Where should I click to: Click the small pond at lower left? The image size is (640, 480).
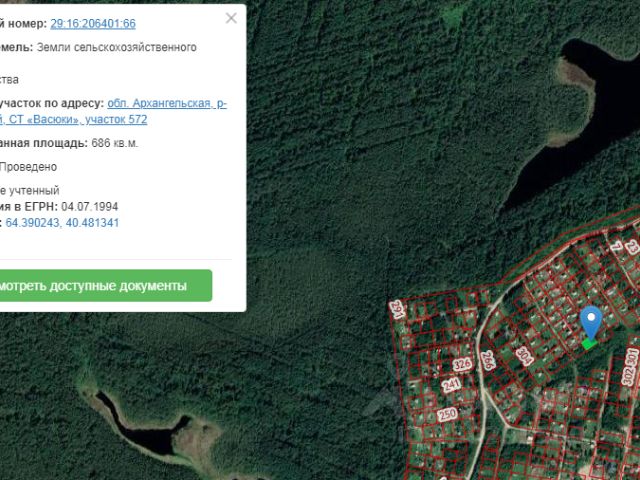pyautogui.click(x=140, y=430)
